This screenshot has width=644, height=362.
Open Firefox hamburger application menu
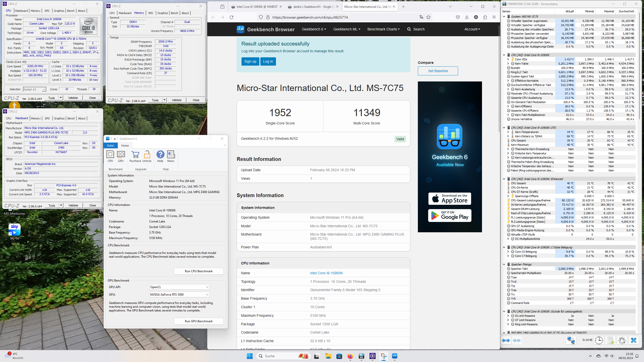[494, 17]
